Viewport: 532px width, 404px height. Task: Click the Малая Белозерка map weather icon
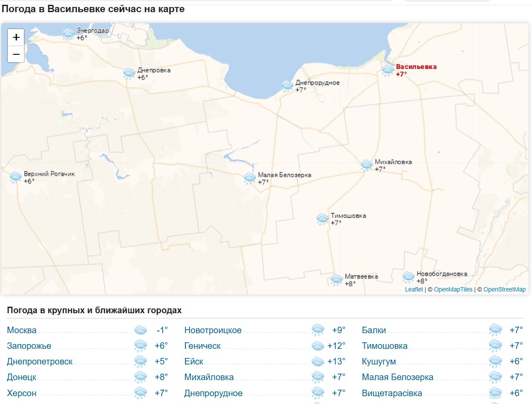tap(249, 178)
